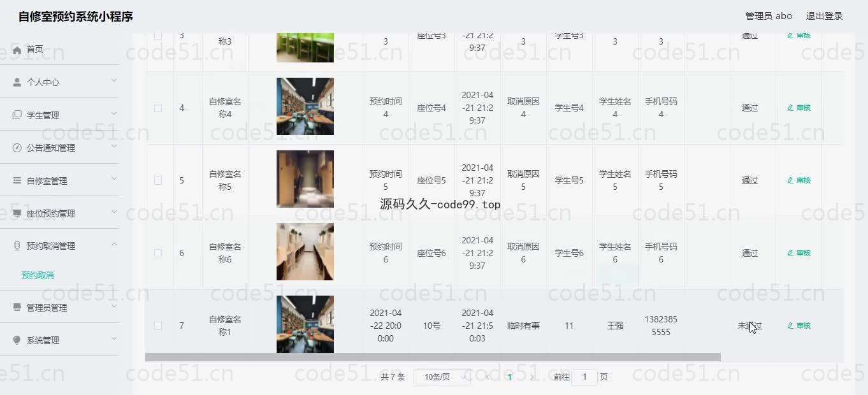Viewport: 868px width, 395px height.
Task: Click the 王强 student name cell
Action: coord(615,326)
